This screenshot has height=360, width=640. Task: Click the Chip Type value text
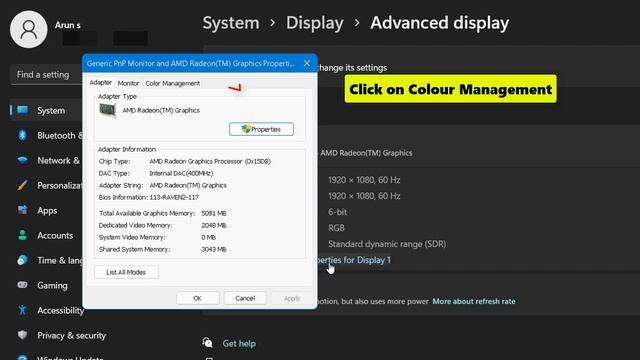tap(210, 161)
